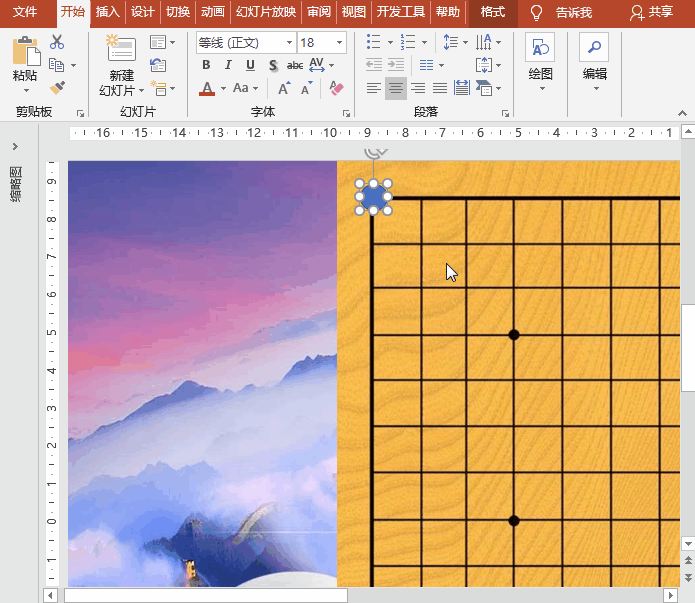Decrease list indent level
This screenshot has width=695, height=603.
374,65
